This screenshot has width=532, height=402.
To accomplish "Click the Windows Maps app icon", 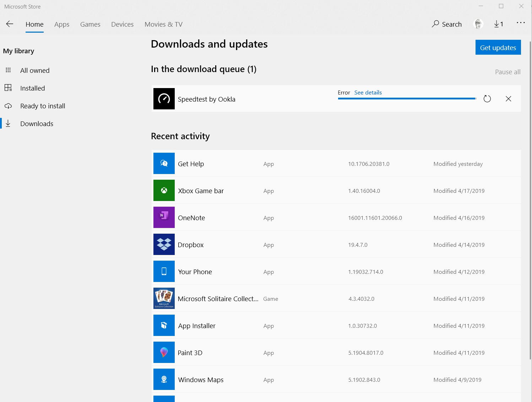I will coord(164,379).
